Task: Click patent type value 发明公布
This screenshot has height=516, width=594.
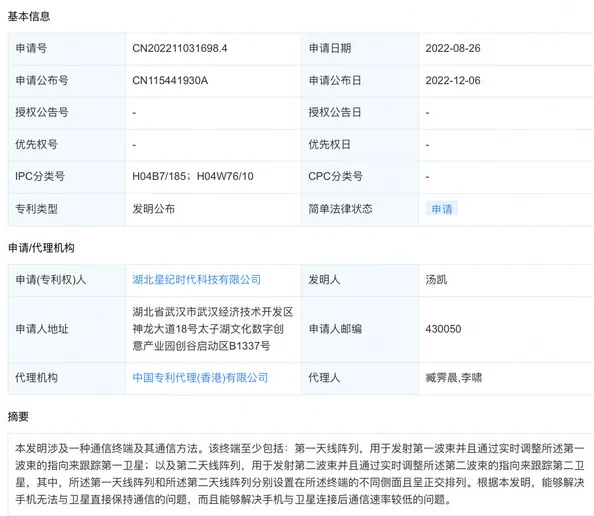Action: point(153,209)
